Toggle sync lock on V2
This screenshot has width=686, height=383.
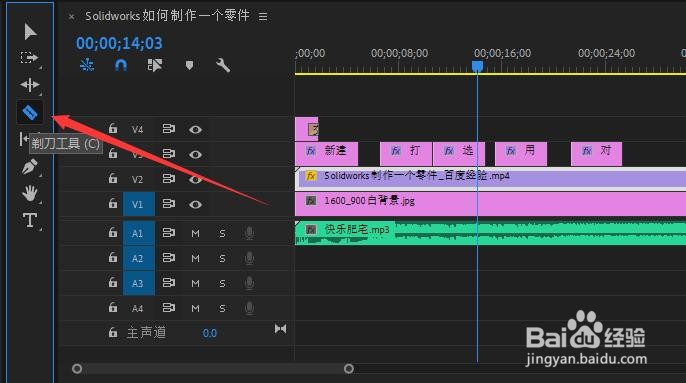point(168,179)
